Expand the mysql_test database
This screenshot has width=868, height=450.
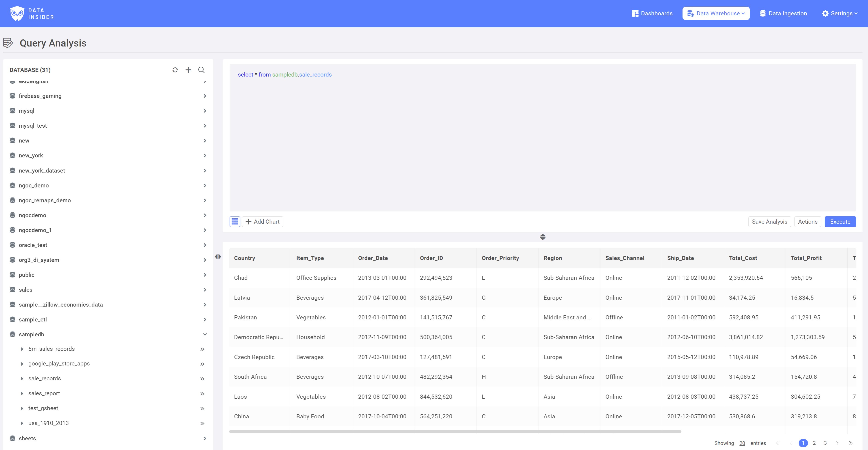[205, 125]
